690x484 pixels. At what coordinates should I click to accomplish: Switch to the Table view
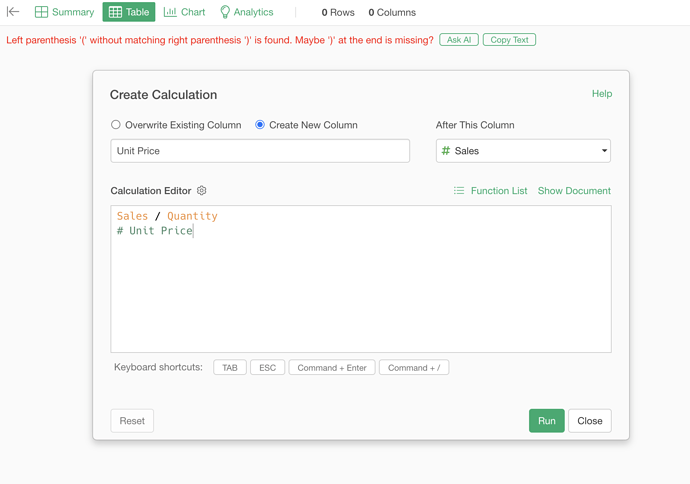(x=129, y=12)
